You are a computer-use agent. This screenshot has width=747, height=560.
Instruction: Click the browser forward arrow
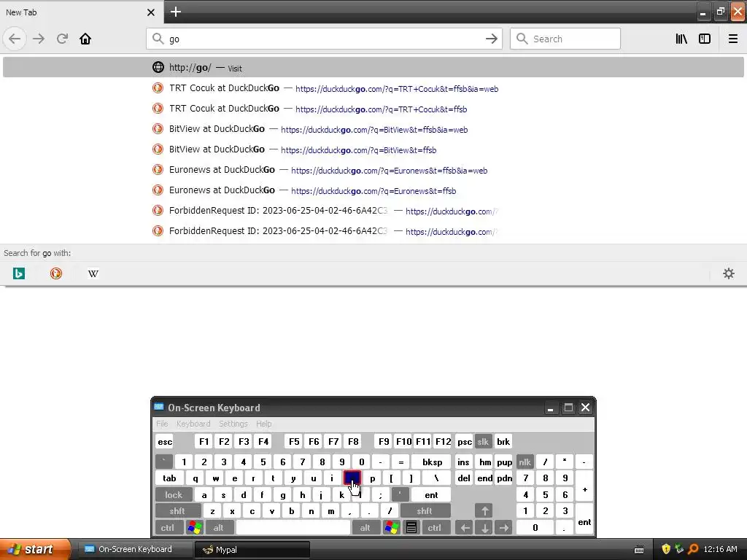coord(39,39)
